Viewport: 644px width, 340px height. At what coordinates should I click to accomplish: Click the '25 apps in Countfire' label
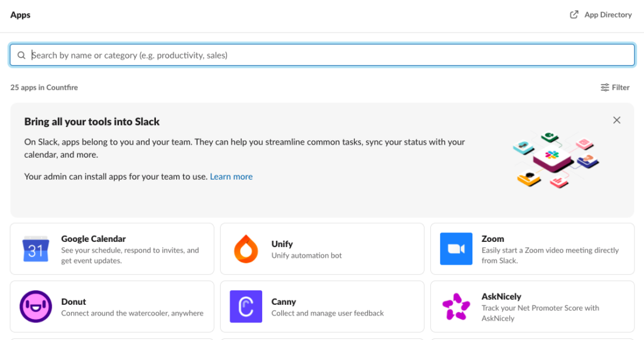[44, 87]
